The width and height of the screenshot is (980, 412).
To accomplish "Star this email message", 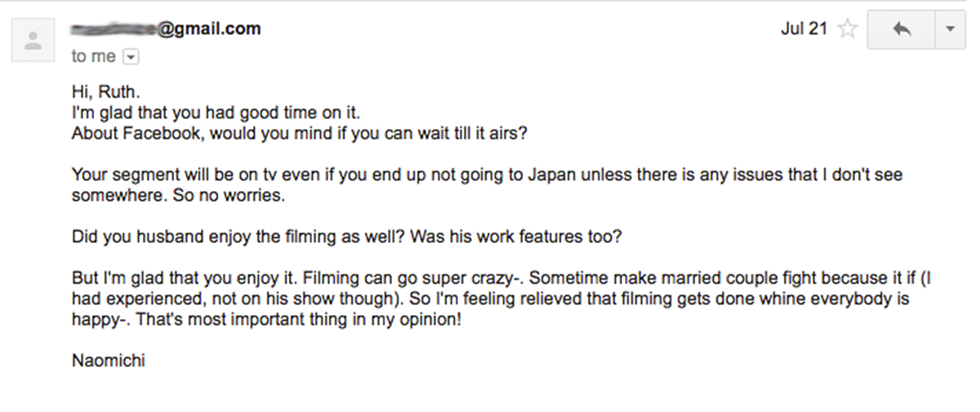I will (x=848, y=29).
